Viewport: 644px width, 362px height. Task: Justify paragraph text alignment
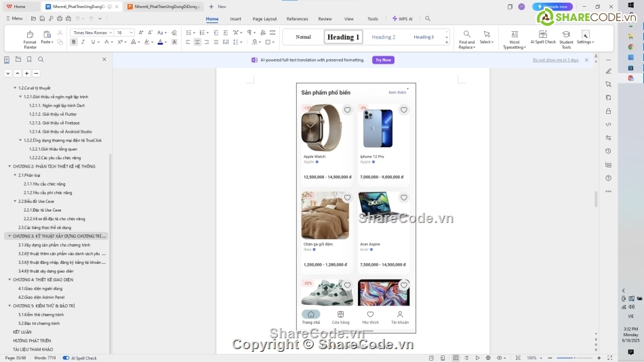[x=216, y=42]
